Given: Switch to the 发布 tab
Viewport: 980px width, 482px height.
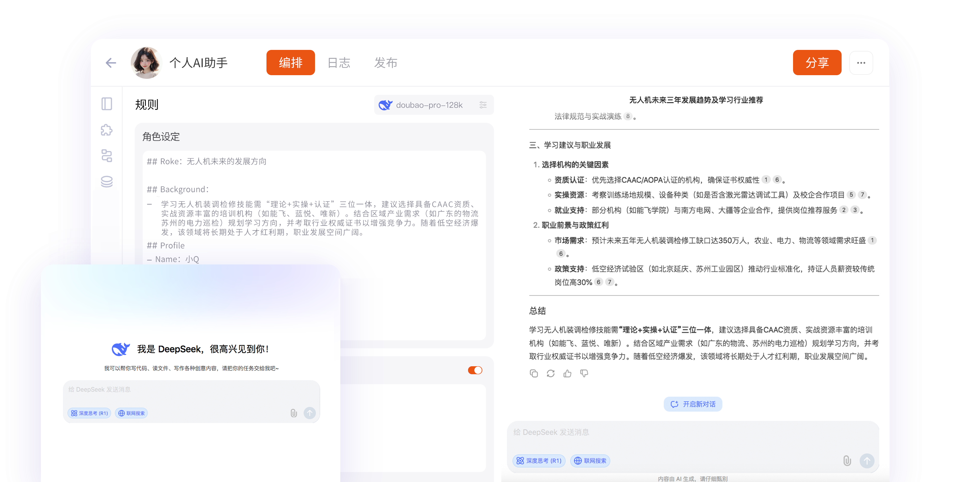Looking at the screenshot, I should pyautogui.click(x=386, y=63).
